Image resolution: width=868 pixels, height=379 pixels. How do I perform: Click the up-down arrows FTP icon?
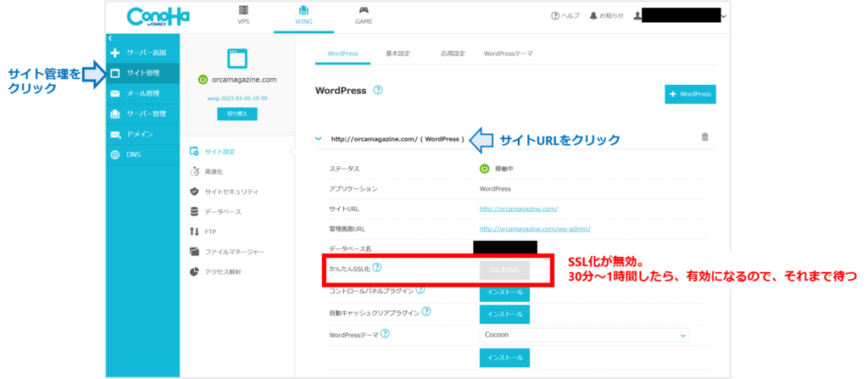(x=194, y=231)
